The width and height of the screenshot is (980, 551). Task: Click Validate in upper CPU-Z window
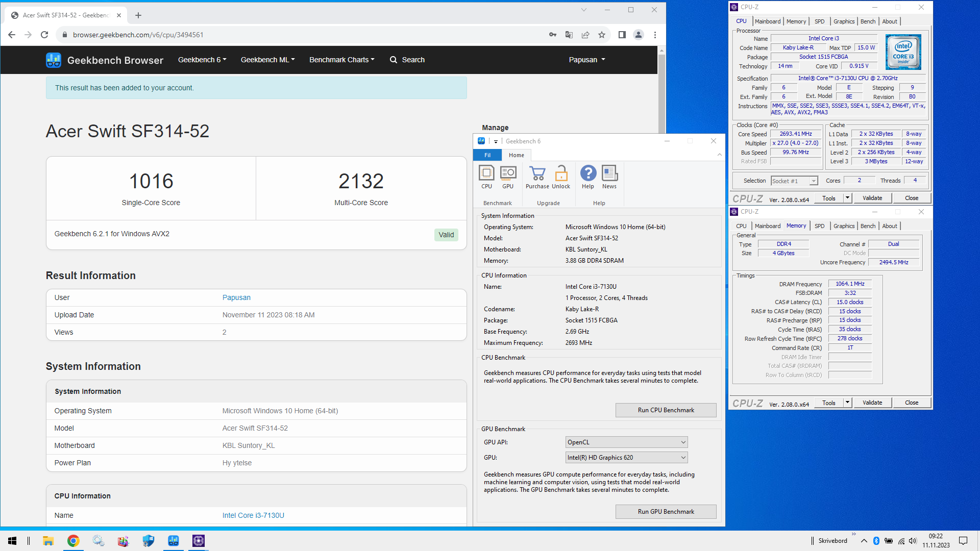[x=872, y=198]
